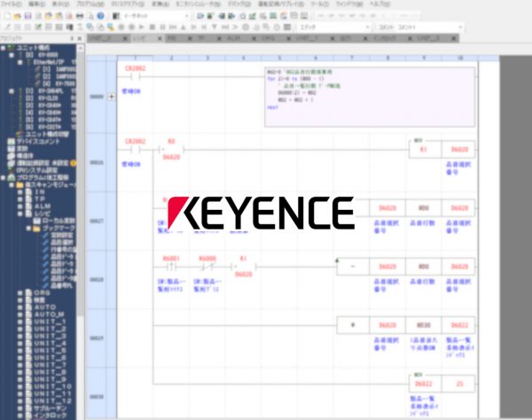
Task: Switch to the インタロック editor tab
Action: point(385,39)
